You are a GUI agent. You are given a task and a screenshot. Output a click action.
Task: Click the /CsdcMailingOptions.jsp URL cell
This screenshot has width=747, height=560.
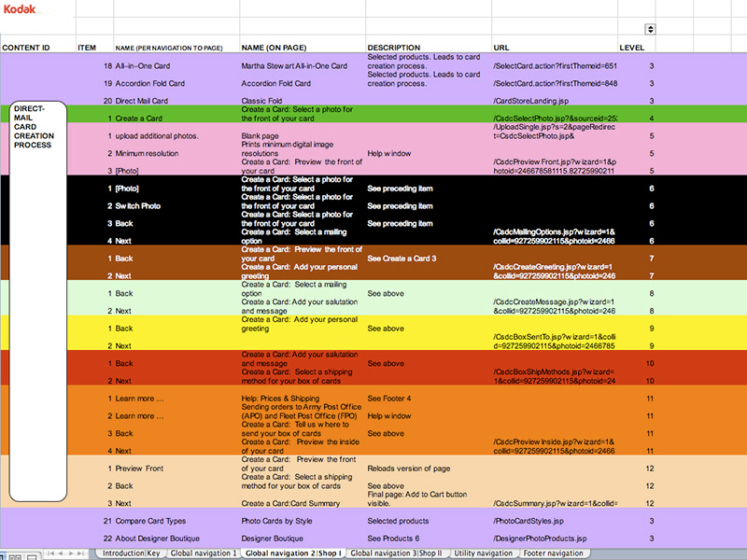coord(554,237)
